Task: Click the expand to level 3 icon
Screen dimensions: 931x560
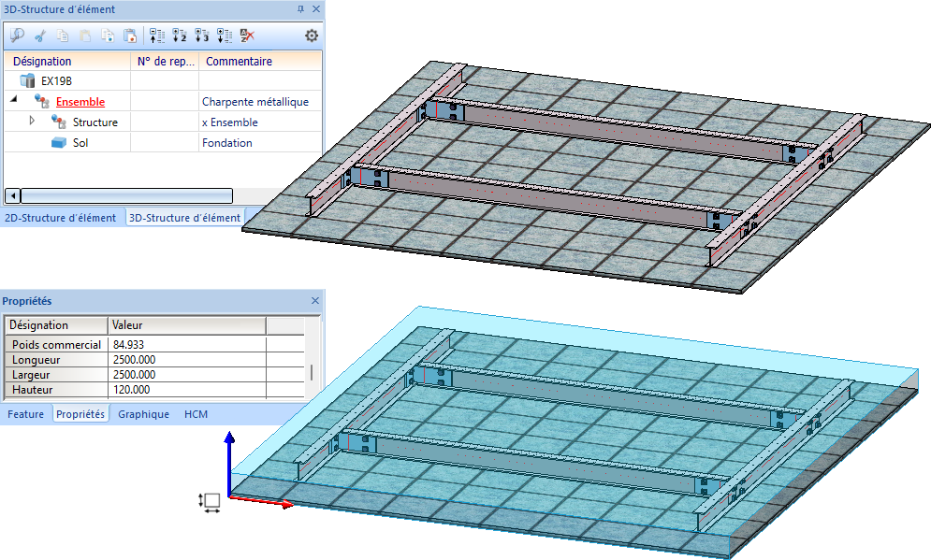Action: pyautogui.click(x=201, y=36)
